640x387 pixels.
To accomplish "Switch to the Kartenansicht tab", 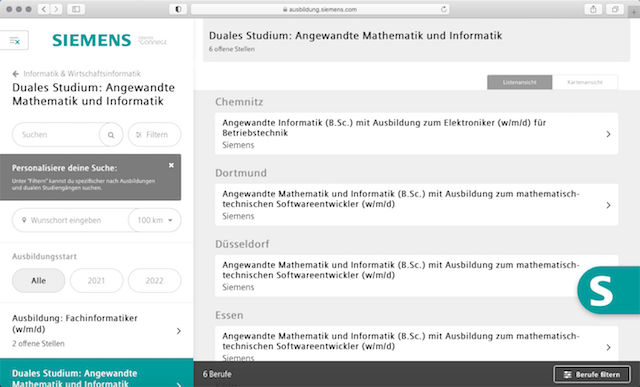I will click(585, 82).
